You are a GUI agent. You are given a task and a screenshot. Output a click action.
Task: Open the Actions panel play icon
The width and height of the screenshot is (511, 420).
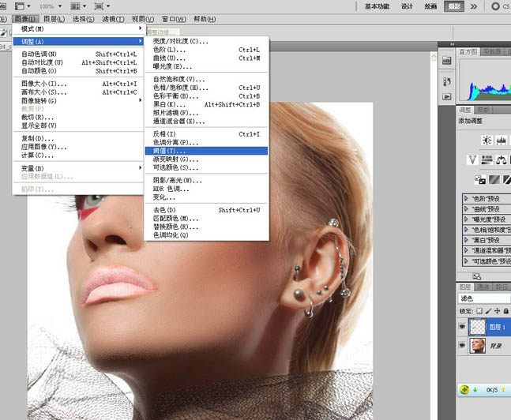447,96
